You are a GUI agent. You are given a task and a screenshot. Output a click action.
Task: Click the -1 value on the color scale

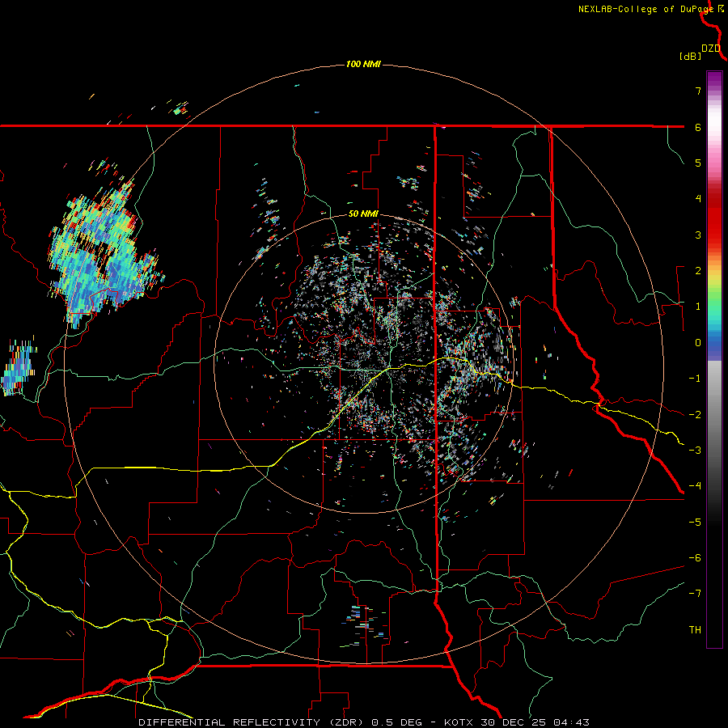click(x=695, y=379)
